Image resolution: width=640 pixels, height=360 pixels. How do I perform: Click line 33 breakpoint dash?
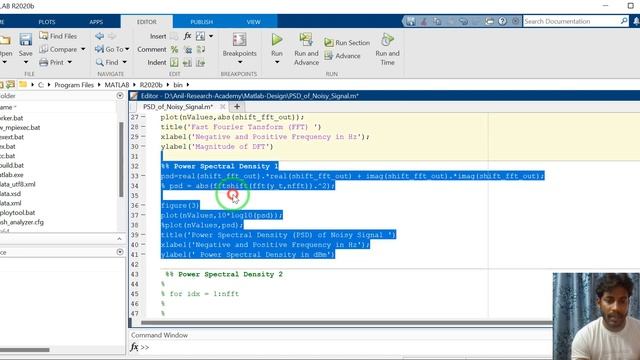click(x=143, y=176)
